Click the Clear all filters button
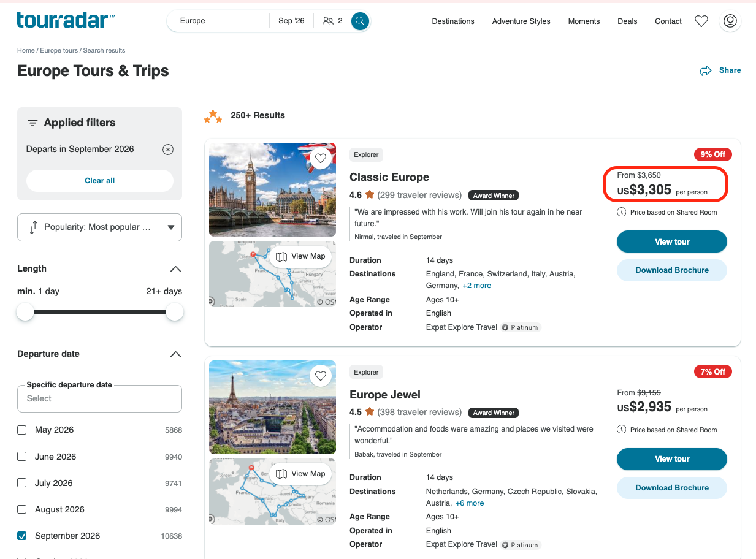Image resolution: width=756 pixels, height=559 pixels. point(100,181)
